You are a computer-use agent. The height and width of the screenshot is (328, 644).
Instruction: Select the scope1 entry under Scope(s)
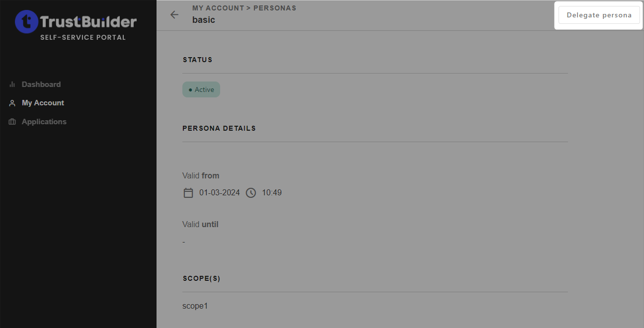[195, 306]
